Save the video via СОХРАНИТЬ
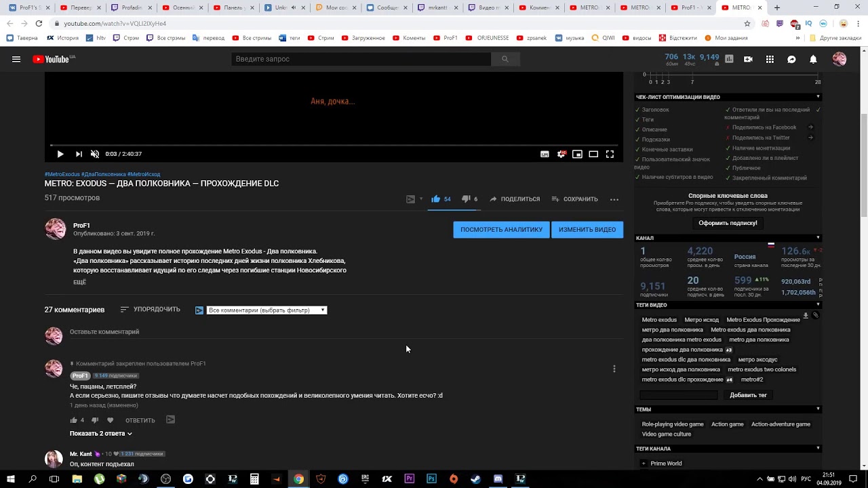The height and width of the screenshot is (488, 868). click(x=574, y=199)
